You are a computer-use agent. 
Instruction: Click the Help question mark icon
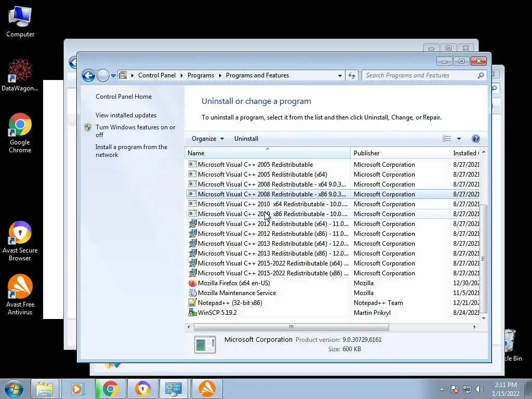476,138
